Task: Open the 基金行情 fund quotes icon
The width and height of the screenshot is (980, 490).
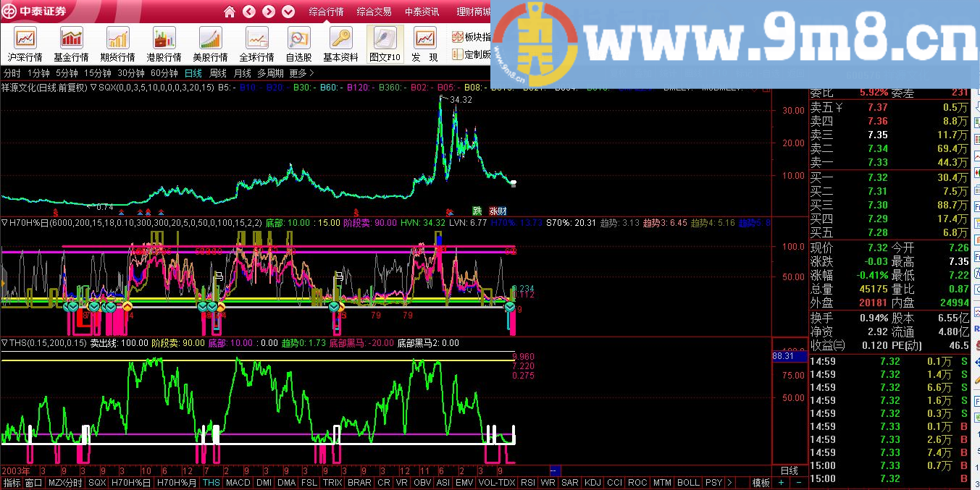Action: (71, 45)
